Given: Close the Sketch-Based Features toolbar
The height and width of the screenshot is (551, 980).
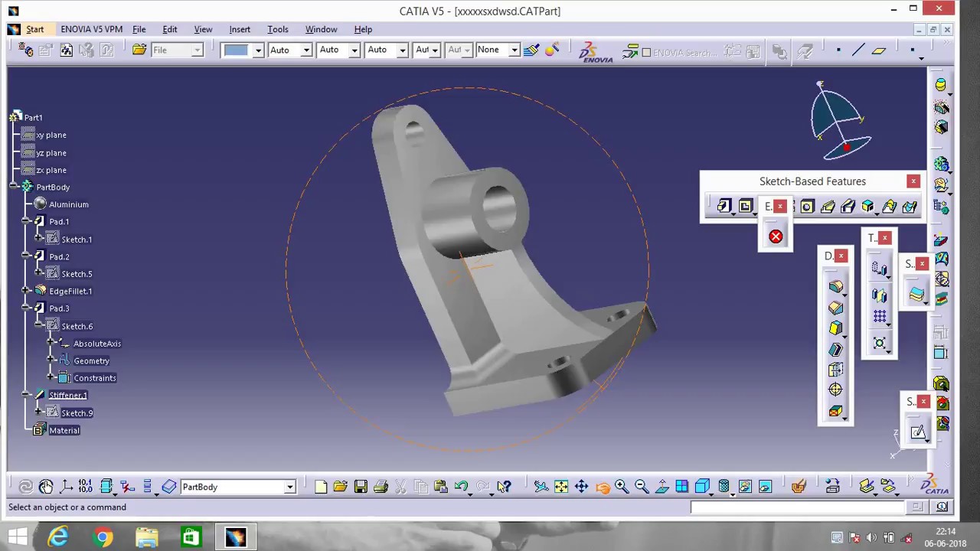Looking at the screenshot, I should pos(913,181).
